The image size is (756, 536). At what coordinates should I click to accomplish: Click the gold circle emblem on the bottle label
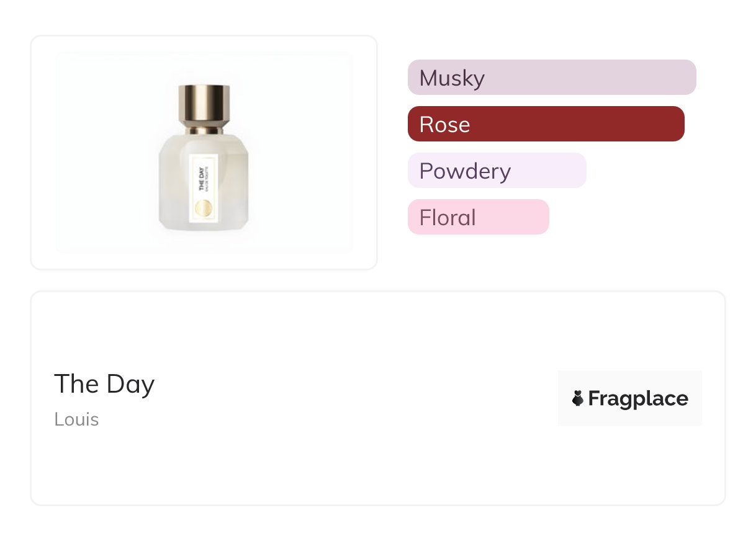(x=203, y=209)
